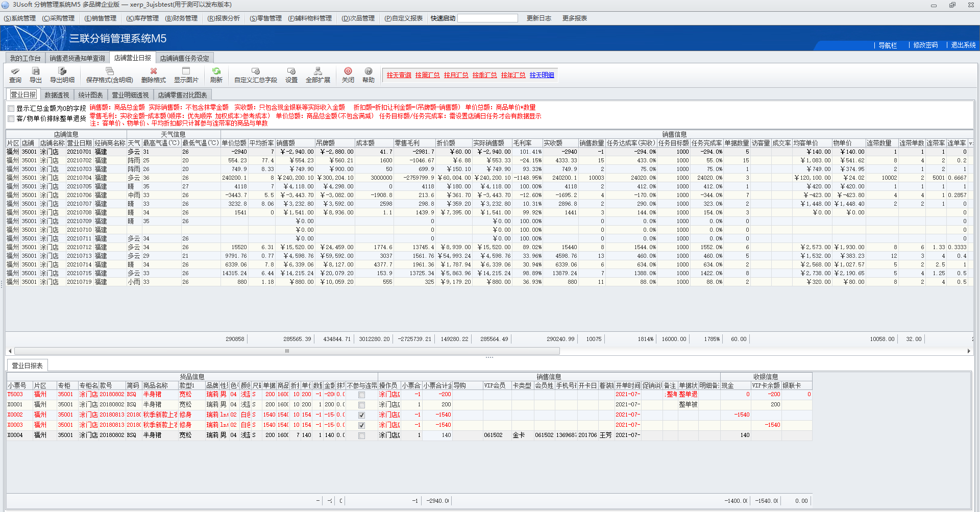Click 退出系统 exit system link

pyautogui.click(x=963, y=45)
